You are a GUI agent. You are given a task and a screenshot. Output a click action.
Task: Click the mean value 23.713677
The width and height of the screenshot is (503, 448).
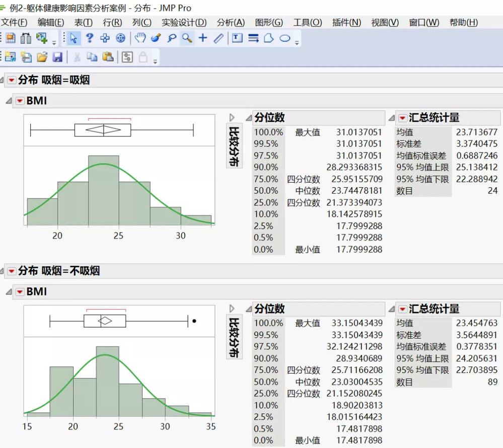click(477, 132)
